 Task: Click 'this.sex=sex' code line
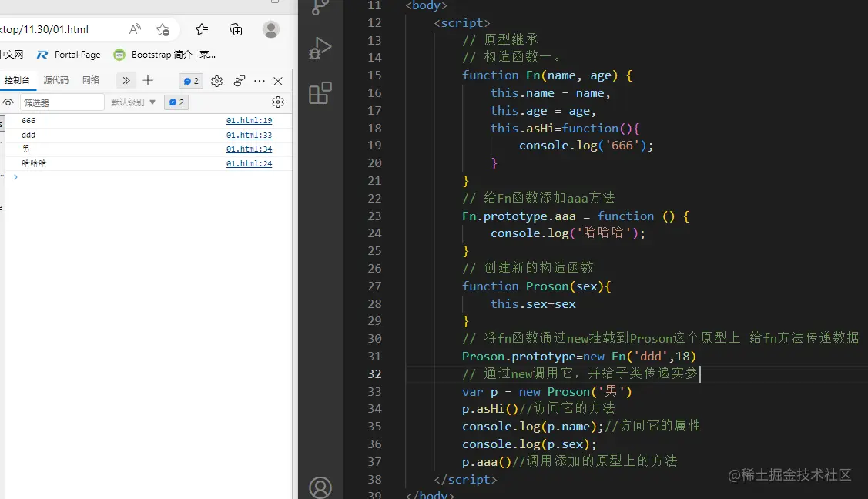533,303
